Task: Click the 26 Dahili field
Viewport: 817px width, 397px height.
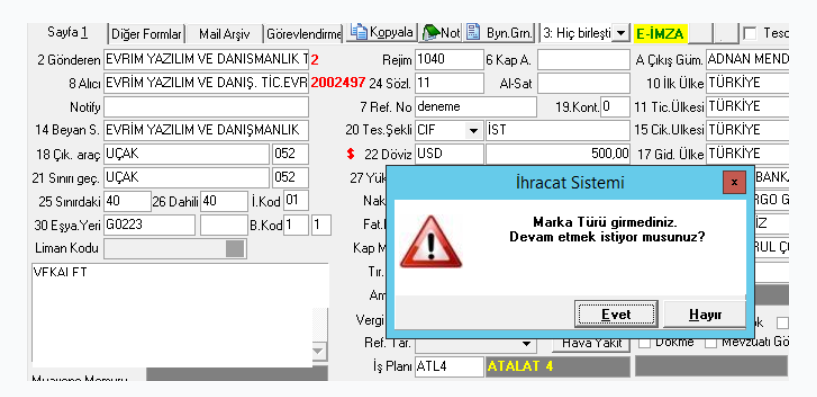Action: coord(224,201)
